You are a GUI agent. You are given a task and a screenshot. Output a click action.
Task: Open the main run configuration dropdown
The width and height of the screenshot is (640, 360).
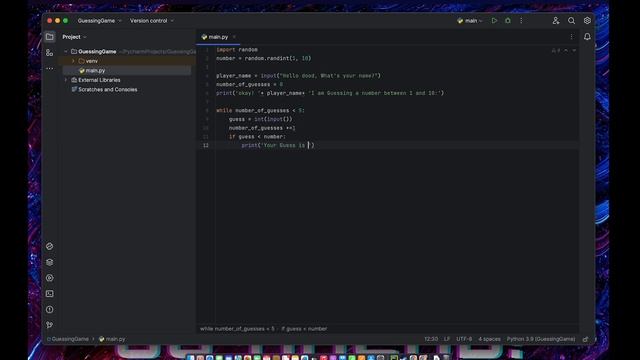[x=470, y=20]
